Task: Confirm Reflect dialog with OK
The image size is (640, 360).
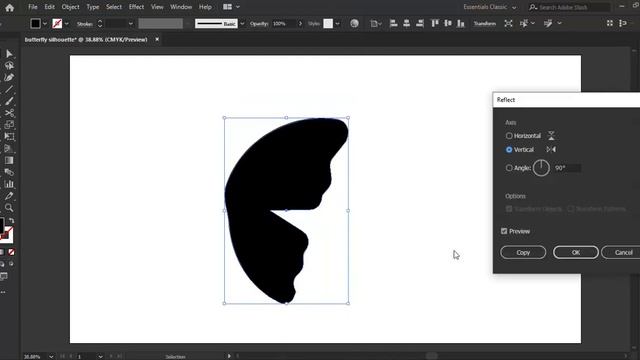Action: tap(576, 252)
